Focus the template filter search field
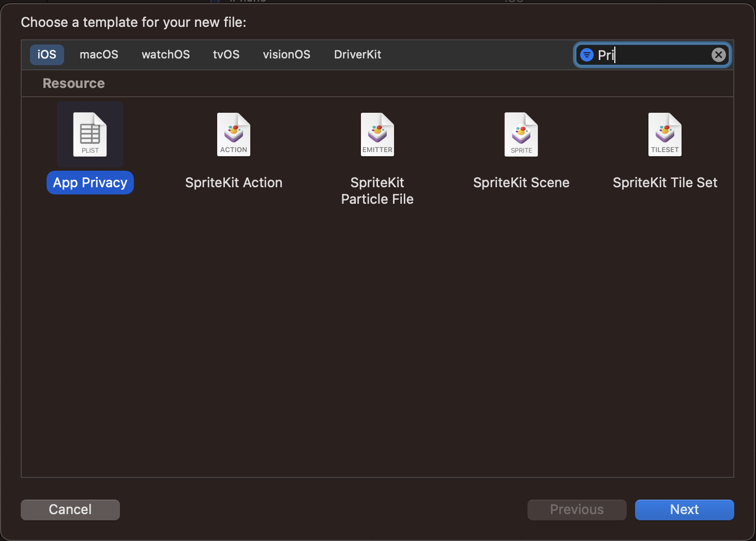Viewport: 756px width, 541px height. (x=652, y=55)
